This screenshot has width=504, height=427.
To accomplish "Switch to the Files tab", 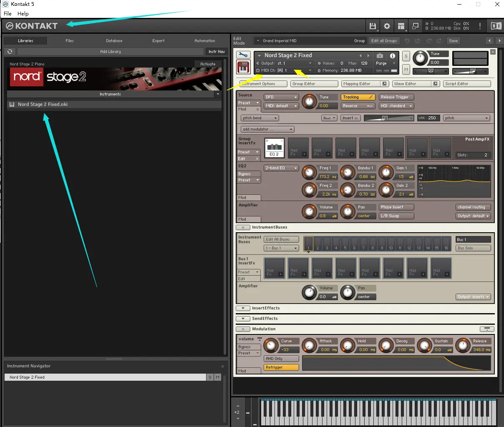I will pos(70,40).
